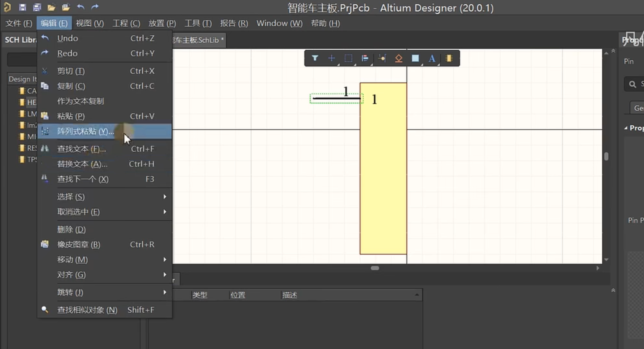Screen dimensions: 644x349
Task: Expand the 选择 (S) submenu arrow
Action: pyautogui.click(x=165, y=197)
